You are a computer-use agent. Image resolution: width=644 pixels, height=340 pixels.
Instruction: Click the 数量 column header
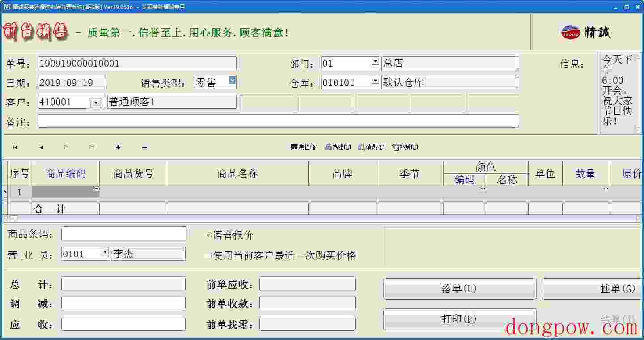[586, 174]
